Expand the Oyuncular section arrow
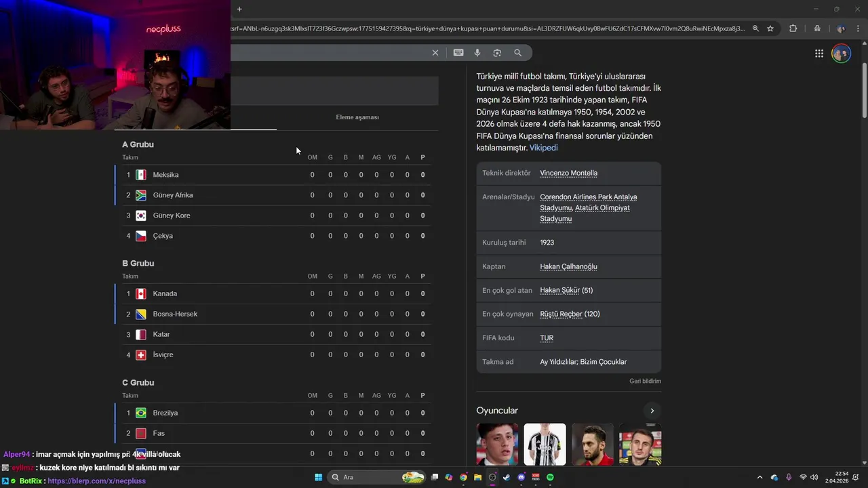This screenshot has width=868, height=488. point(652,411)
